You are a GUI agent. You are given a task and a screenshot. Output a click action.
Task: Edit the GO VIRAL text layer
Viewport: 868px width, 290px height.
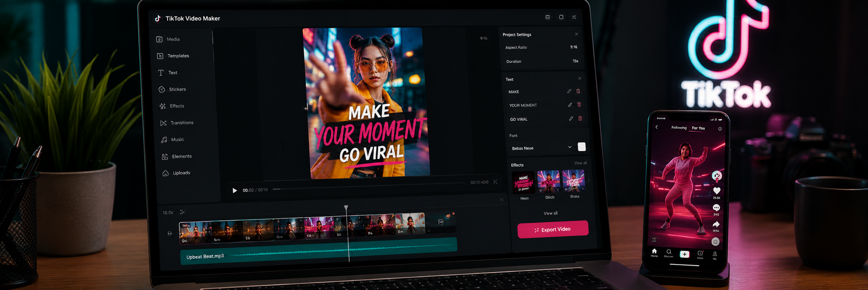571,119
